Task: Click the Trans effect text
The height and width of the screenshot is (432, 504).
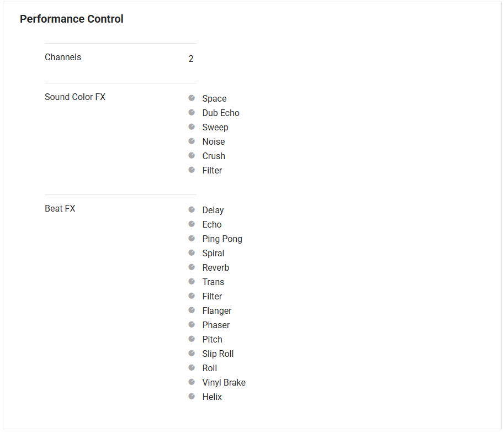Action: click(x=213, y=282)
